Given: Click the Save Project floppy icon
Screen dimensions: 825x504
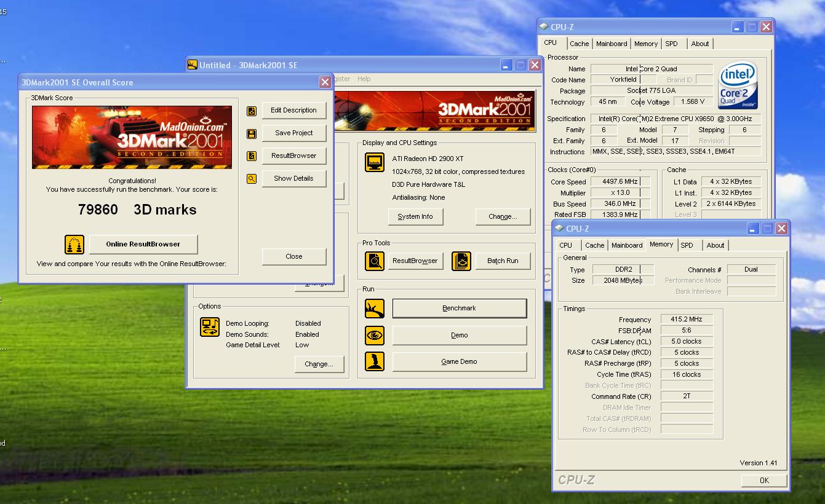Looking at the screenshot, I should [x=252, y=133].
